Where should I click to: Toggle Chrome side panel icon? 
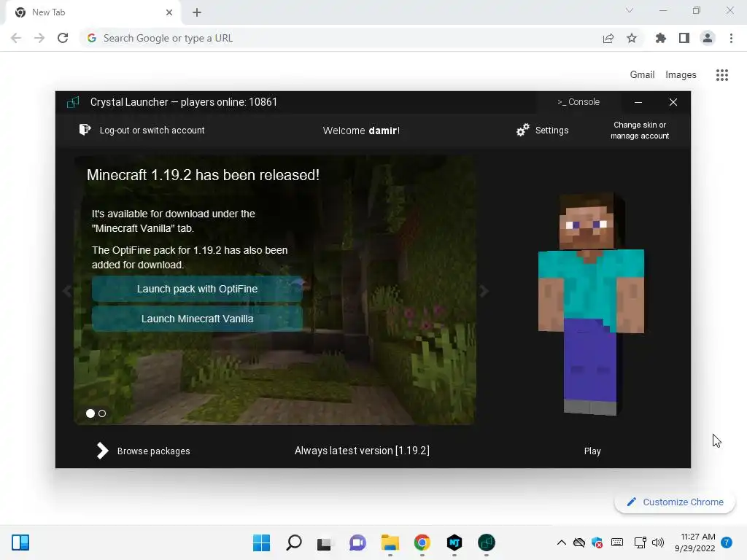tap(684, 38)
